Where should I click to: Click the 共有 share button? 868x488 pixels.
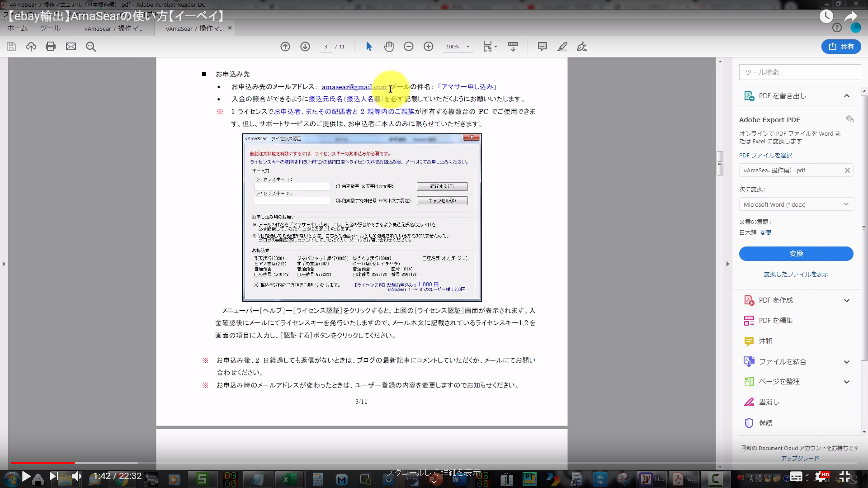[x=841, y=47]
